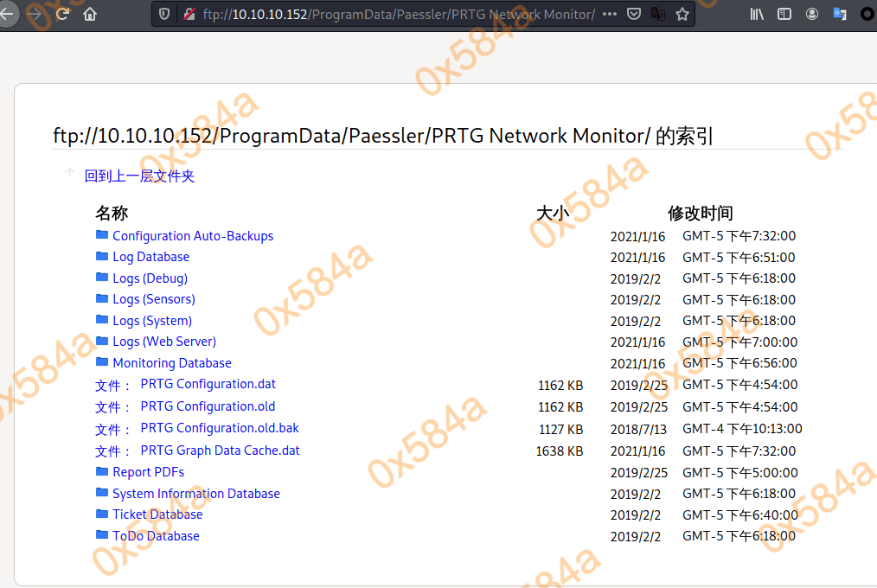Open Configuration Auto-Backups folder
This screenshot has height=588, width=877.
[x=192, y=236]
